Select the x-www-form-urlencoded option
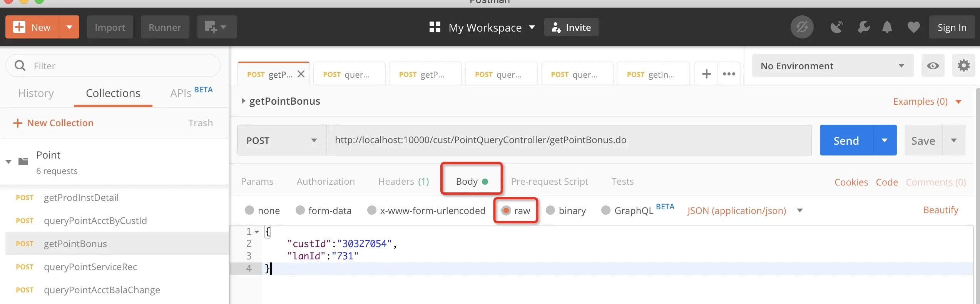This screenshot has height=304, width=980. point(371,210)
